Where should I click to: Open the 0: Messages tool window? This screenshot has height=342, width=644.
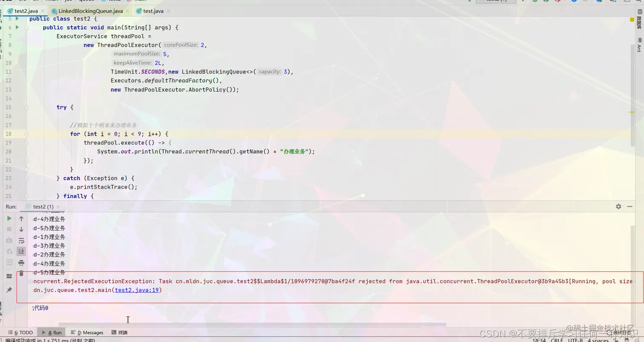(87, 333)
